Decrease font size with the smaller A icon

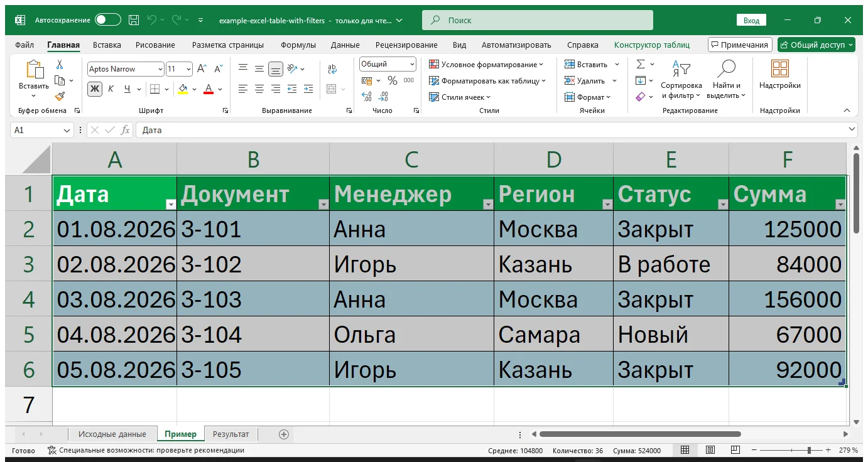click(218, 69)
